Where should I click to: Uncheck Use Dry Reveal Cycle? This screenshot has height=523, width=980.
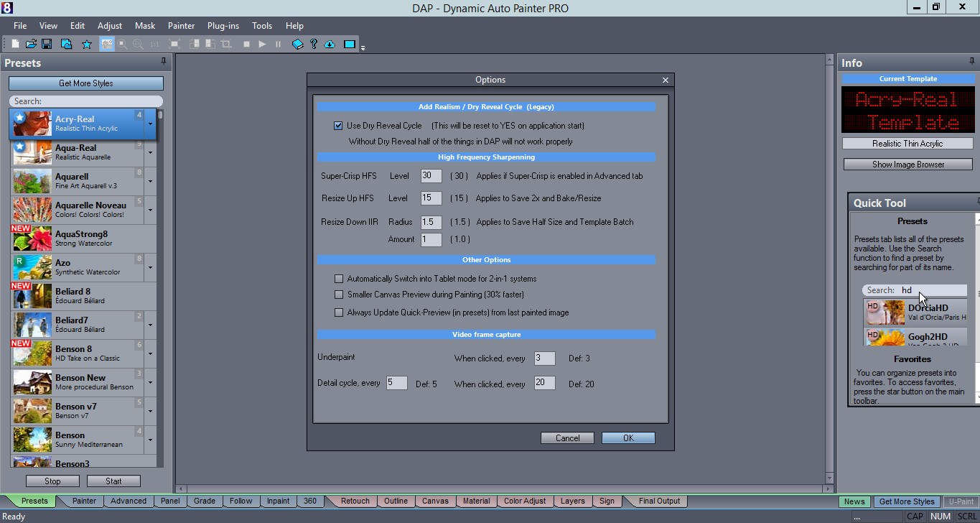(338, 126)
